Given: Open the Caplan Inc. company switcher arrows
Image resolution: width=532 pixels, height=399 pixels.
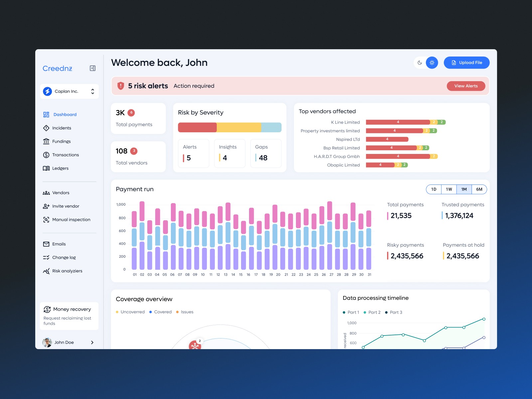Looking at the screenshot, I should click(92, 91).
